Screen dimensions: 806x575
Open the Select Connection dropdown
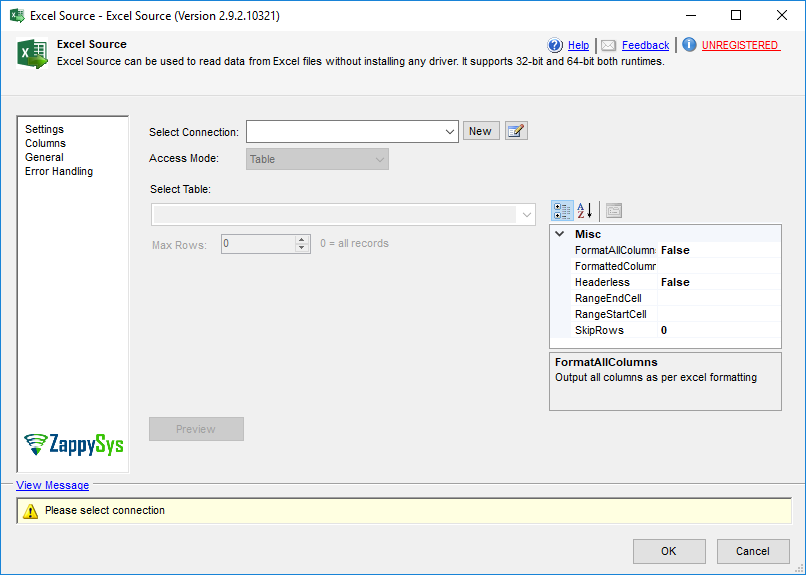point(449,132)
